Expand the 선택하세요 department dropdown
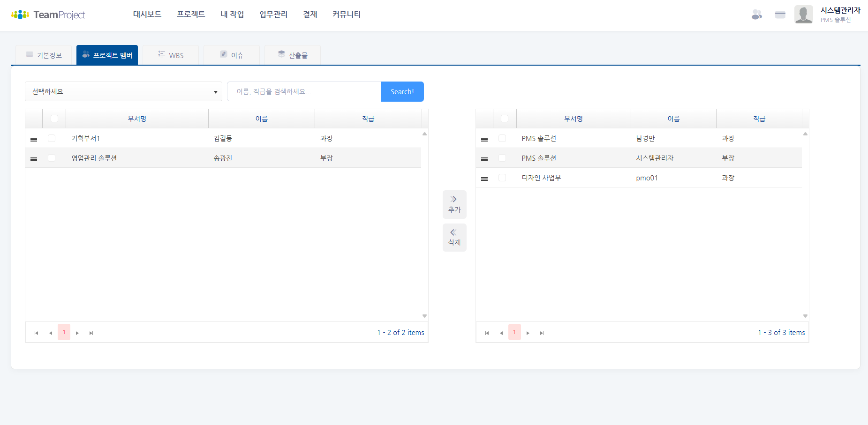 pos(123,91)
